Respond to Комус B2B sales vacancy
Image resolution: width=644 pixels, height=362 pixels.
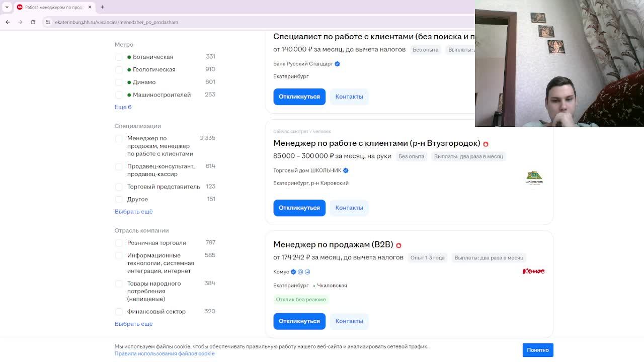[299, 321]
